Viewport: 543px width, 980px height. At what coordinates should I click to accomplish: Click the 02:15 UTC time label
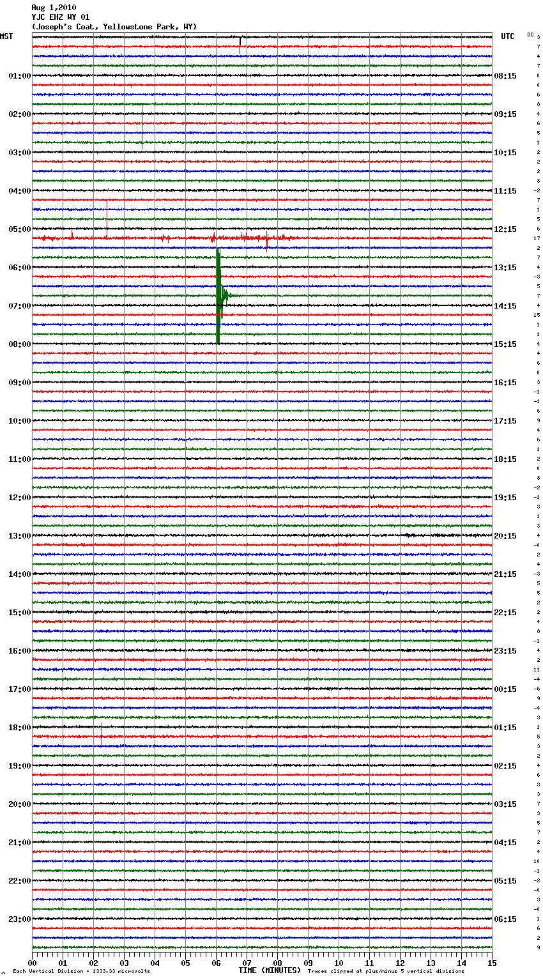click(505, 766)
